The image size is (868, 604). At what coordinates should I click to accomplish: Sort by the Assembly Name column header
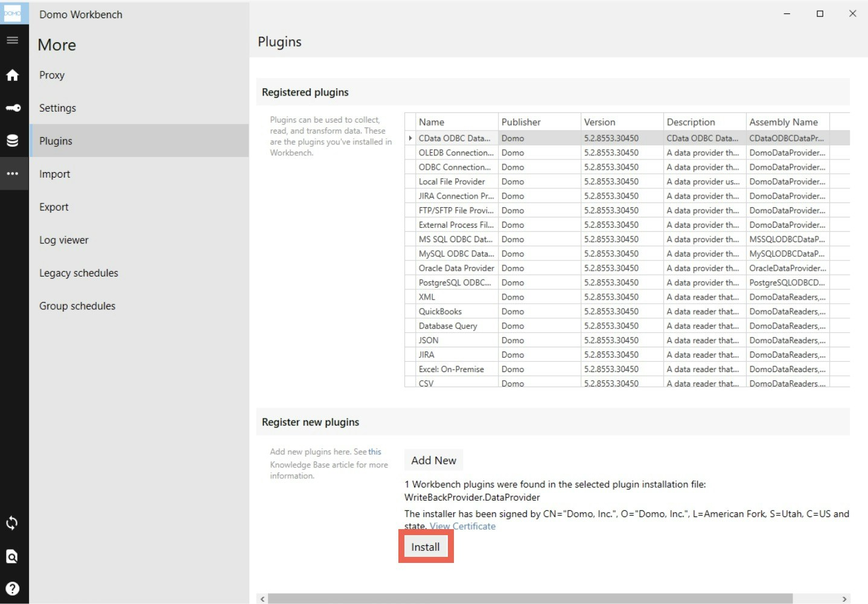(788, 122)
